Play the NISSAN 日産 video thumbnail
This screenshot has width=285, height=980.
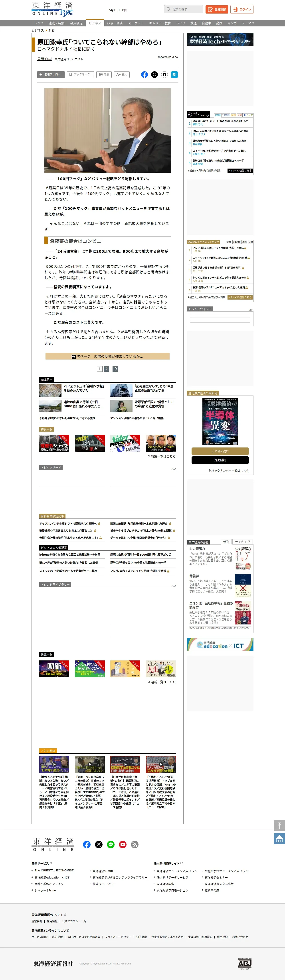click(x=125, y=764)
